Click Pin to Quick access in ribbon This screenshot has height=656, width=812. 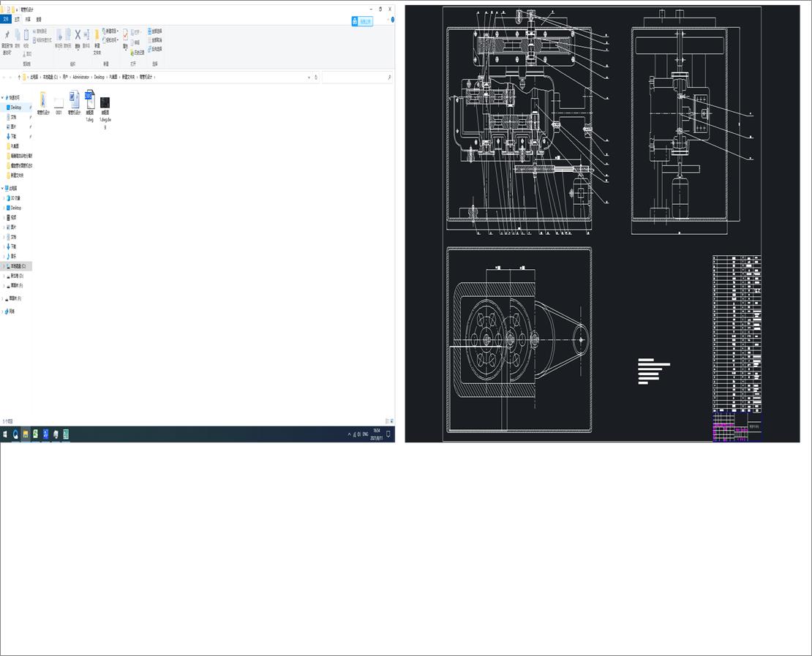coord(7,42)
